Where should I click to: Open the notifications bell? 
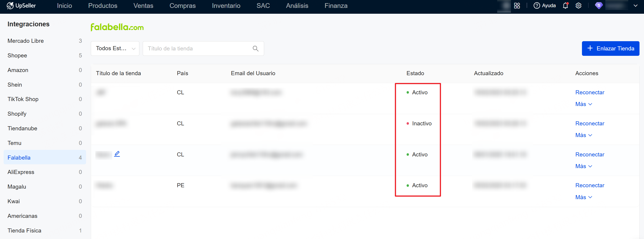[565, 5]
